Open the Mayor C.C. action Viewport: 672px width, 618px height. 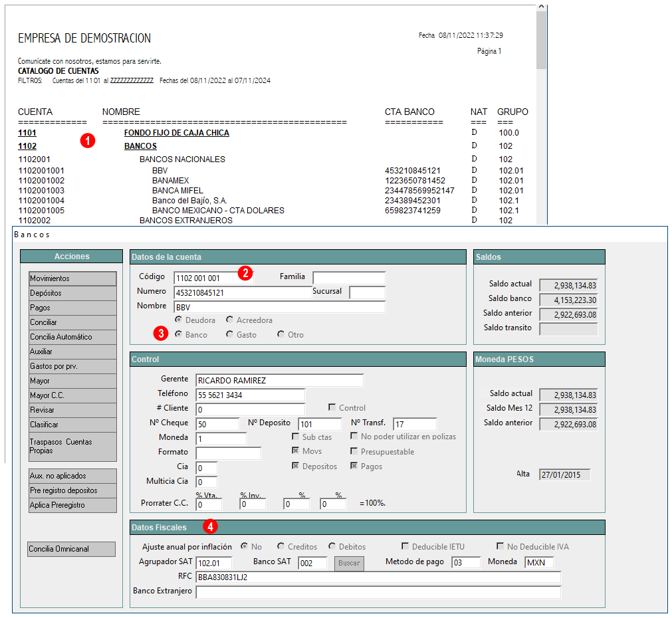point(72,395)
